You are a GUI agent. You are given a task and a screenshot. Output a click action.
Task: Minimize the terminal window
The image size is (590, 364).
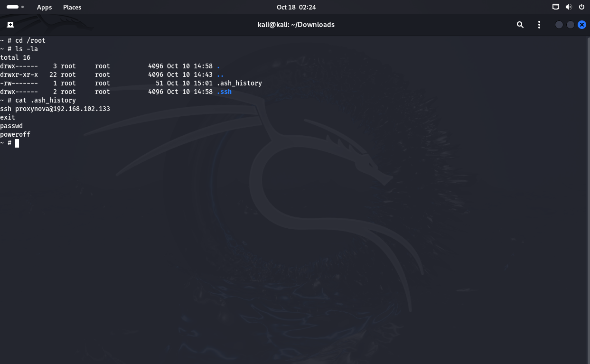pos(559,25)
